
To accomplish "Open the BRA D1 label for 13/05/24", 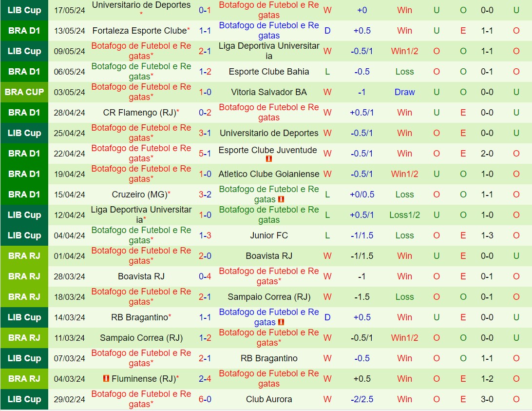I will click(x=24, y=31).
